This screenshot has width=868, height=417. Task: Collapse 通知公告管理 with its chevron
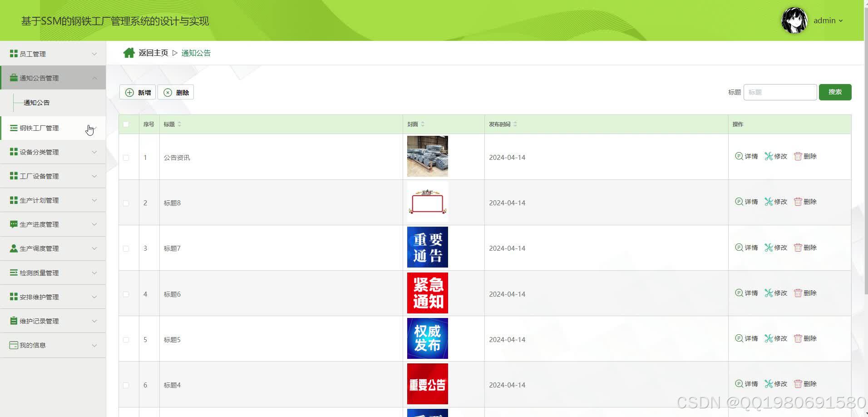94,78
